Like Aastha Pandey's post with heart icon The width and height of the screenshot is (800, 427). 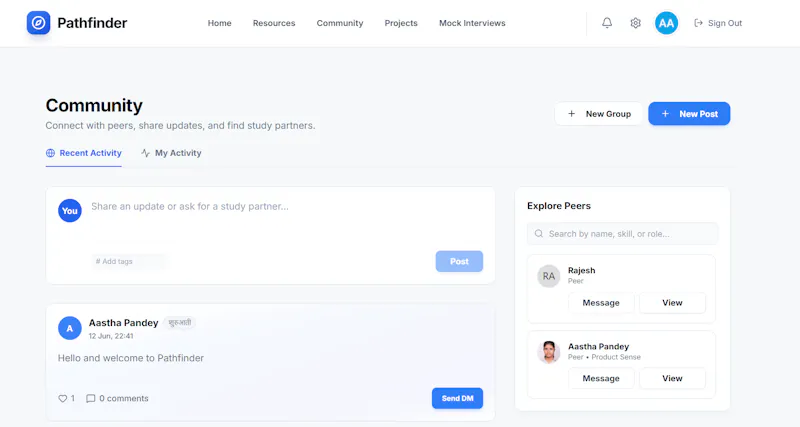(62, 398)
